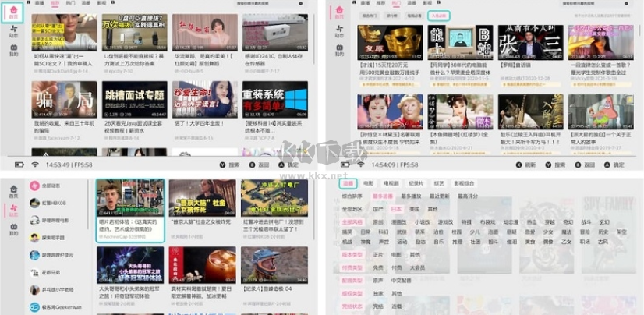Select the 综合排序 sort option
The width and height of the screenshot is (644, 315).
coord(352,196)
